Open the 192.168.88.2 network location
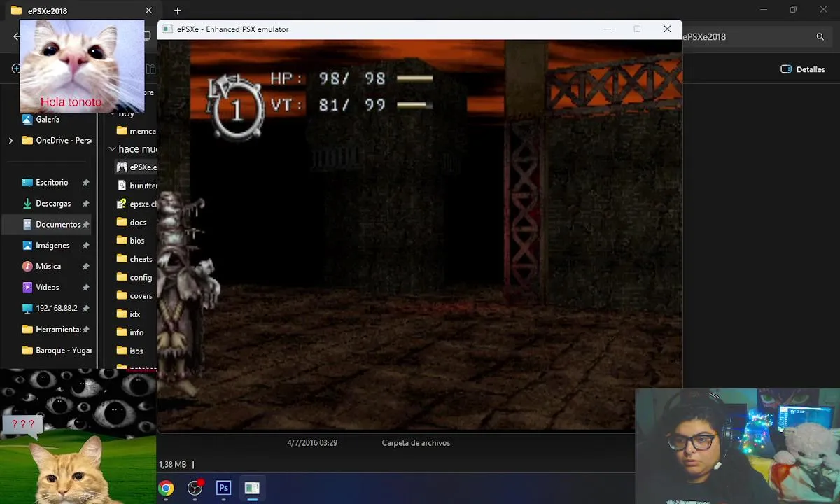This screenshot has width=840, height=504. tap(50, 308)
